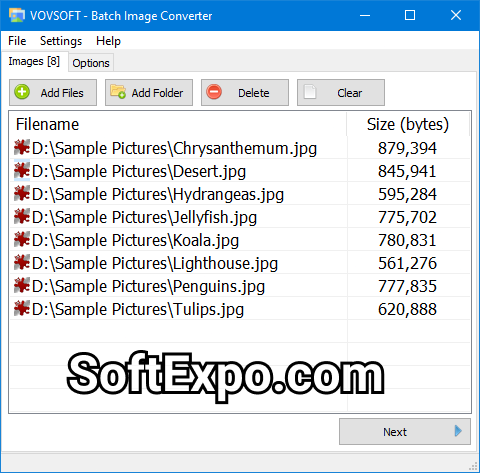Screen dimensions: 480x473
Task: Click the size value 879,394
Action: coord(407,148)
